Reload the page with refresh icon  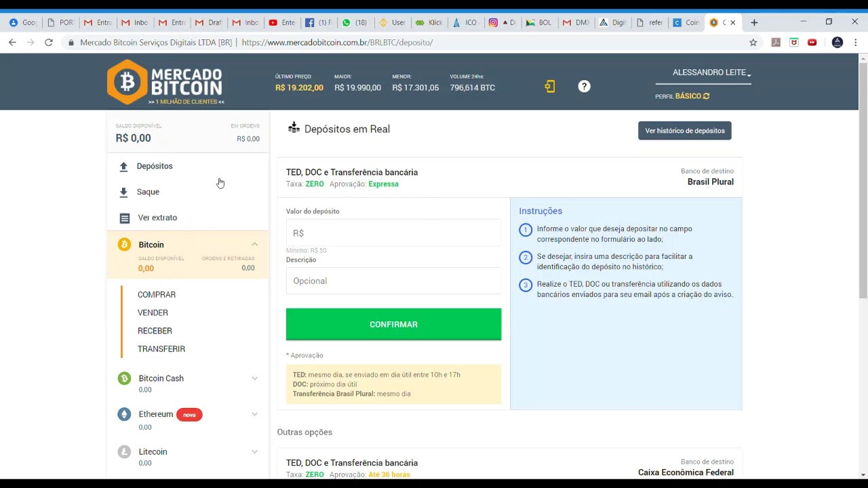49,42
